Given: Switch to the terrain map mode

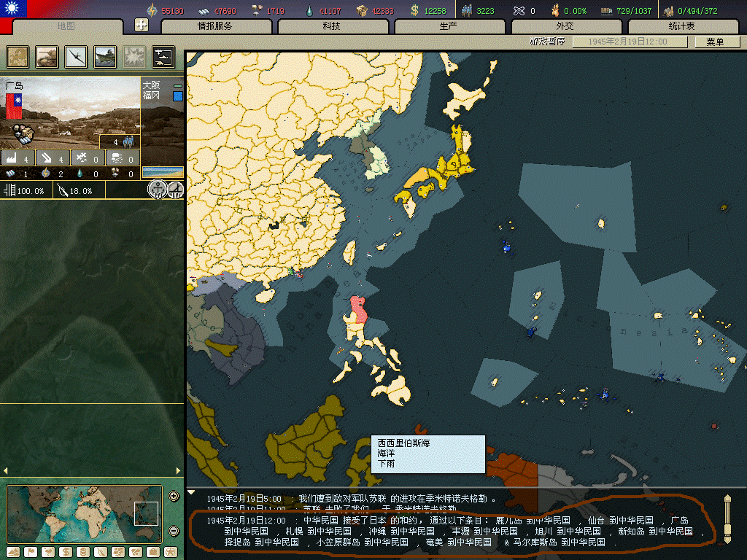Looking at the screenshot, I should click(x=12, y=552).
